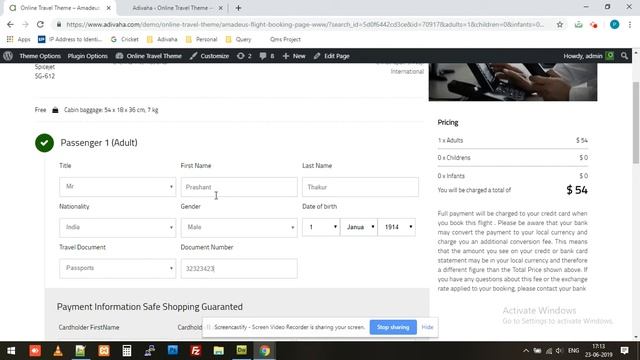Open a new browser tab
The height and width of the screenshot is (360, 640).
pos(238,8)
